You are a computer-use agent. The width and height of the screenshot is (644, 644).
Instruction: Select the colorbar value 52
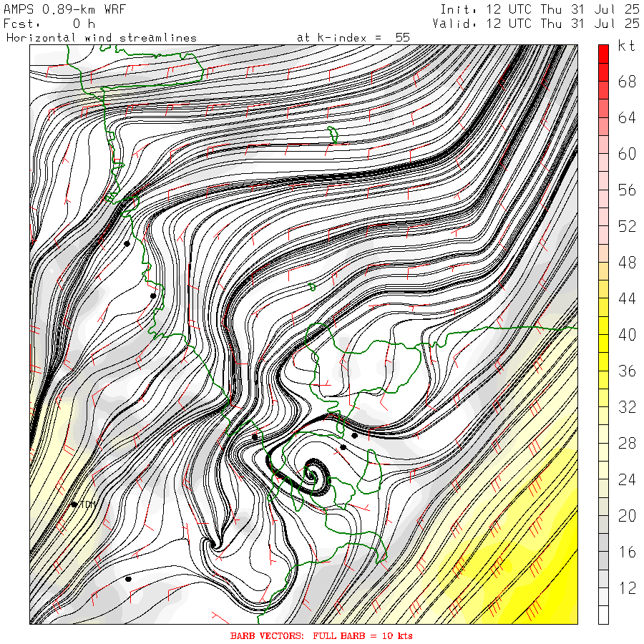click(627, 226)
